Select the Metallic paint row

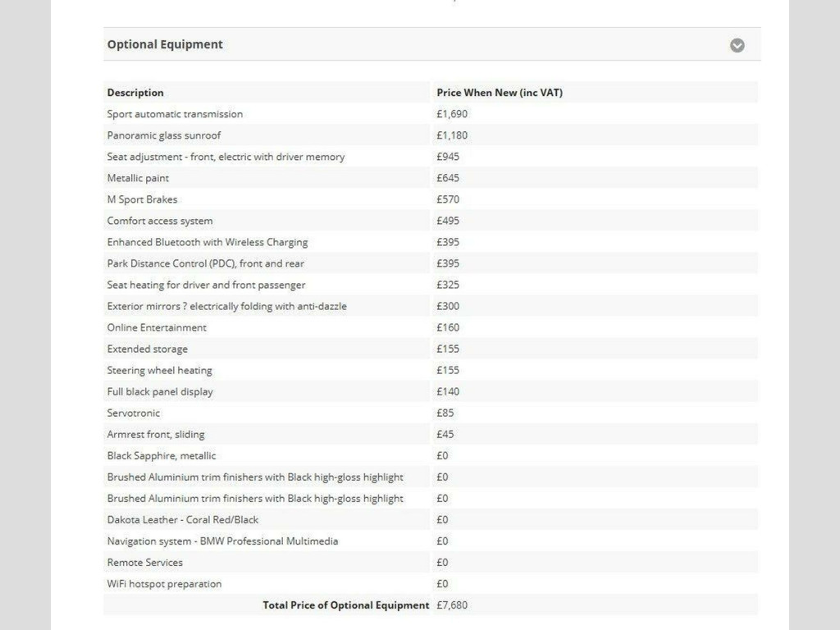138,178
